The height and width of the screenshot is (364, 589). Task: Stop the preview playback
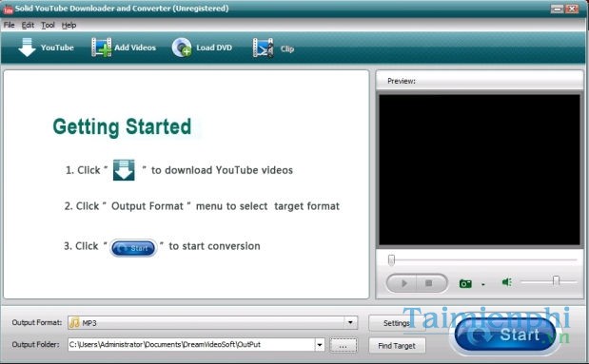coord(430,283)
